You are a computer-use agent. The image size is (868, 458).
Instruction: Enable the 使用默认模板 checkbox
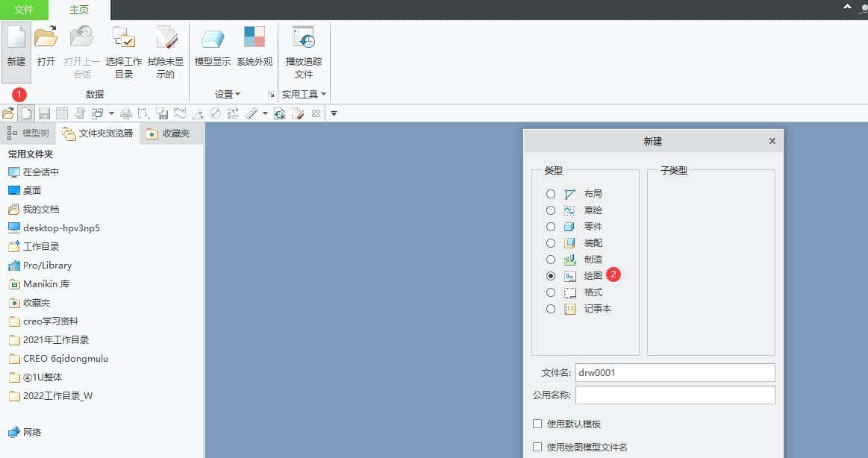tap(537, 424)
